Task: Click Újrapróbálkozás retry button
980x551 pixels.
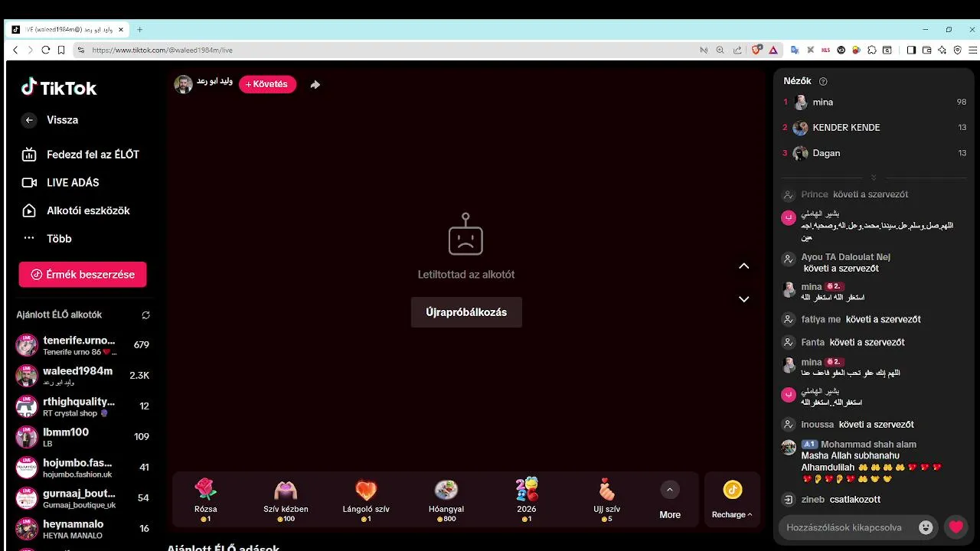Action: 466,312
